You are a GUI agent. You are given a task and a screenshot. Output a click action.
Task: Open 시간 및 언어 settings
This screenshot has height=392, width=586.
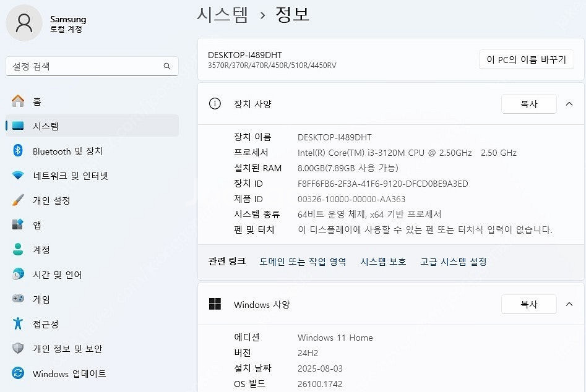92,275
